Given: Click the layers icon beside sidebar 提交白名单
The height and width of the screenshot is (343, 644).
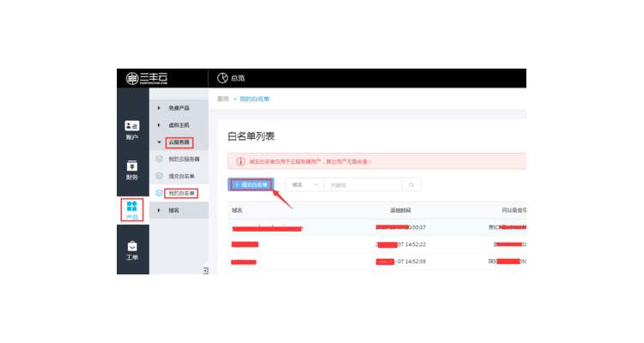Looking at the screenshot, I should [x=160, y=176].
